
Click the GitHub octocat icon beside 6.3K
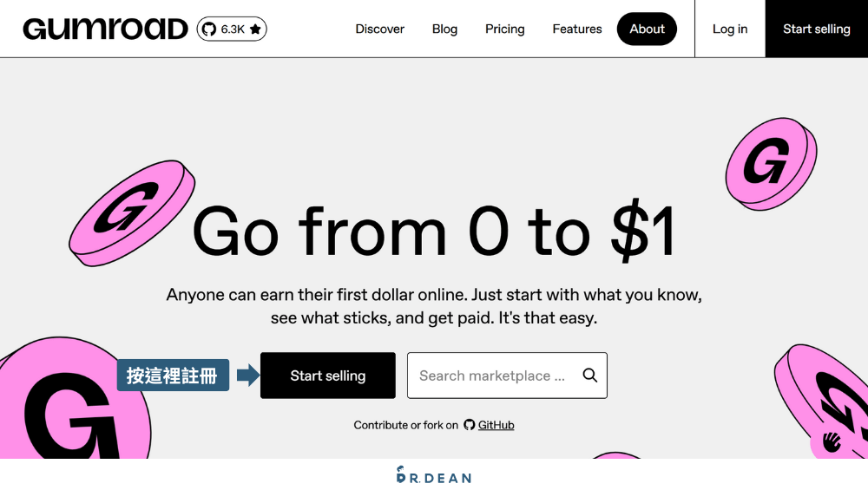[208, 29]
